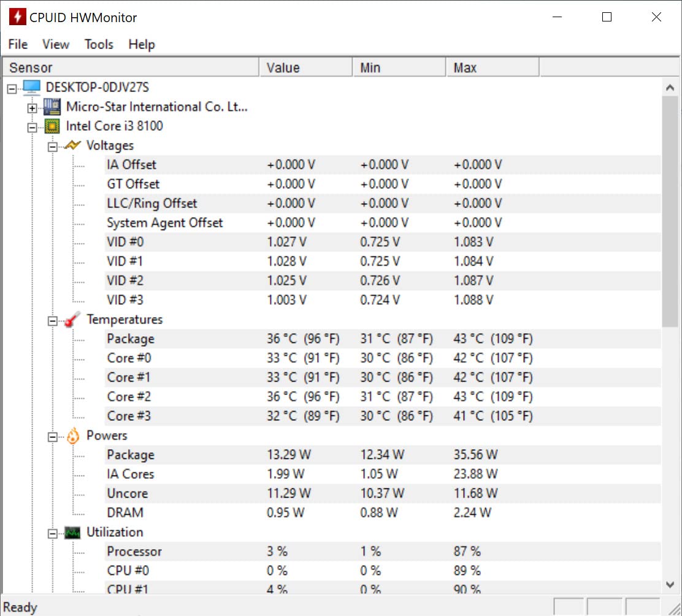Click the 35.56 W max power value
Viewport: 682px width, 616px height.
pyautogui.click(x=475, y=455)
